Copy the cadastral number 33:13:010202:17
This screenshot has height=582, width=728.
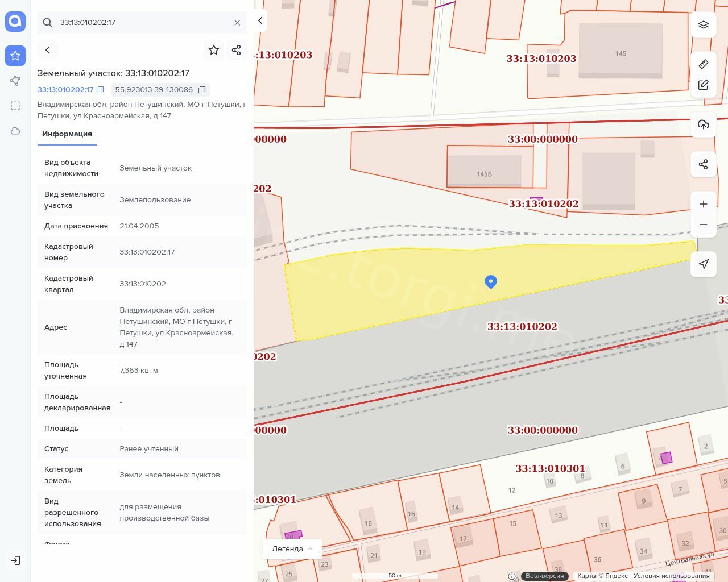coord(100,90)
